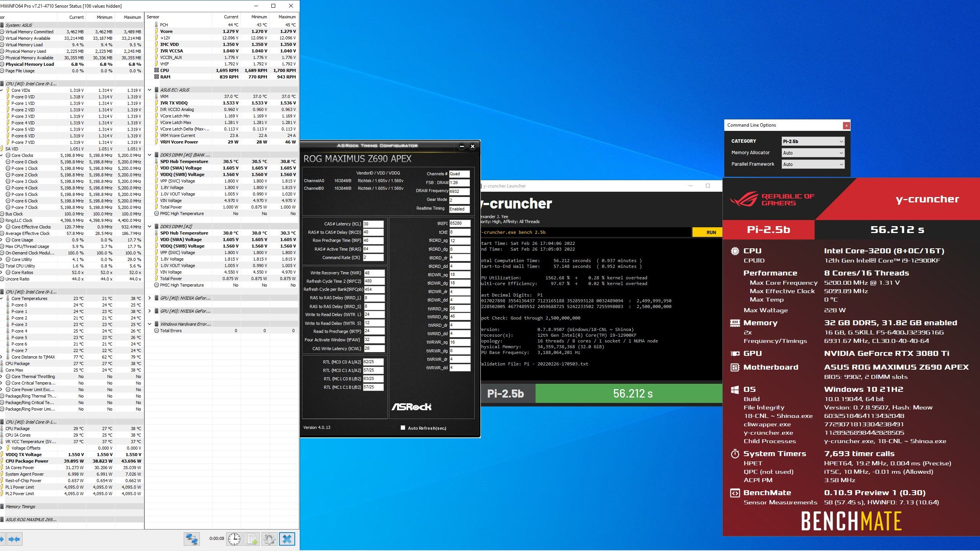Click the green 56.212 s result bar
The image size is (980, 551).
click(629, 393)
